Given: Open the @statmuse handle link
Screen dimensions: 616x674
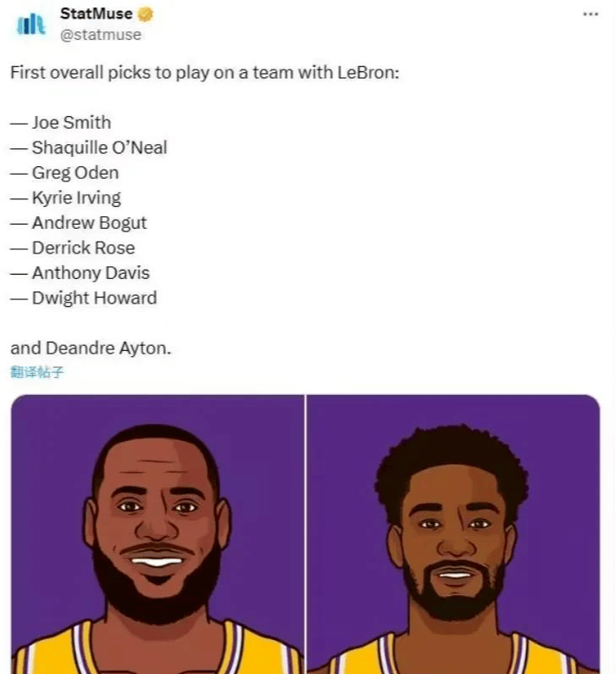Looking at the screenshot, I should point(101,35).
